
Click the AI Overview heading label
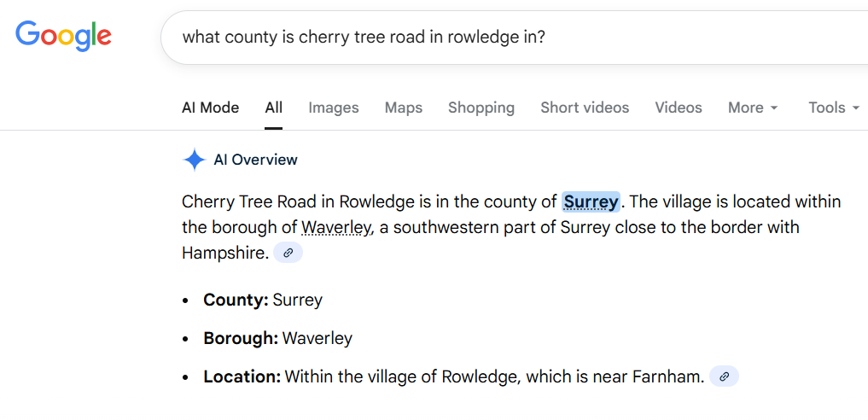255,160
